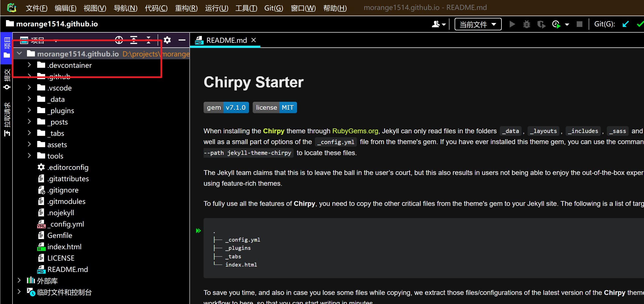
Task: Expand the _tabs folder
Action: click(29, 133)
